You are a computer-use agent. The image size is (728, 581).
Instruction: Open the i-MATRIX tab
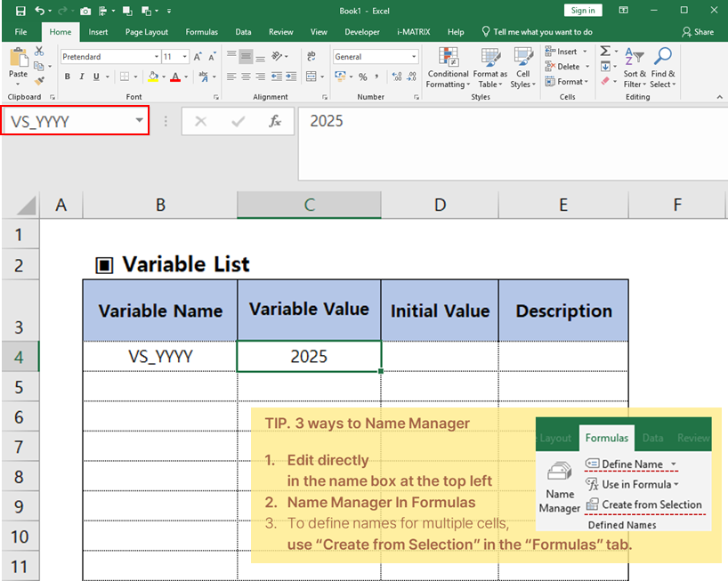click(x=413, y=32)
